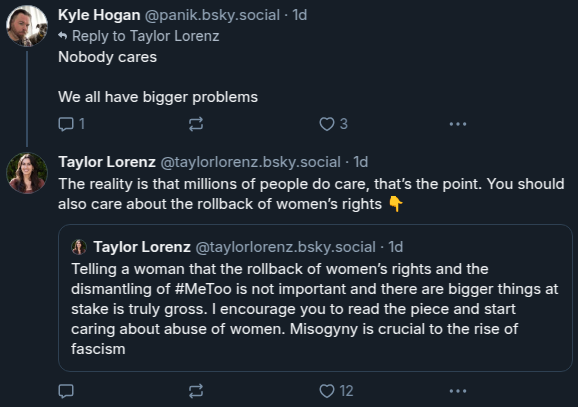Viewport: 578px width, 407px height.
Task: Open Kyle Hogan display name link
Action: [99, 15]
